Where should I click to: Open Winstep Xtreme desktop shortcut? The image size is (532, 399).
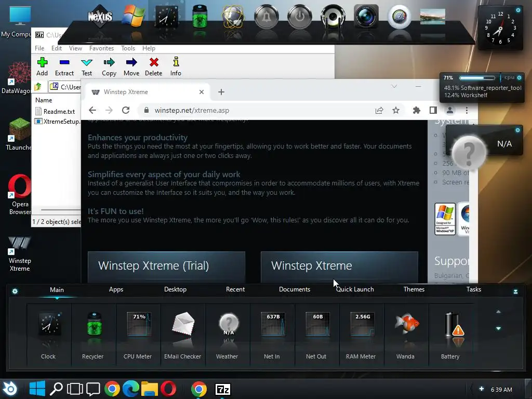(19, 254)
